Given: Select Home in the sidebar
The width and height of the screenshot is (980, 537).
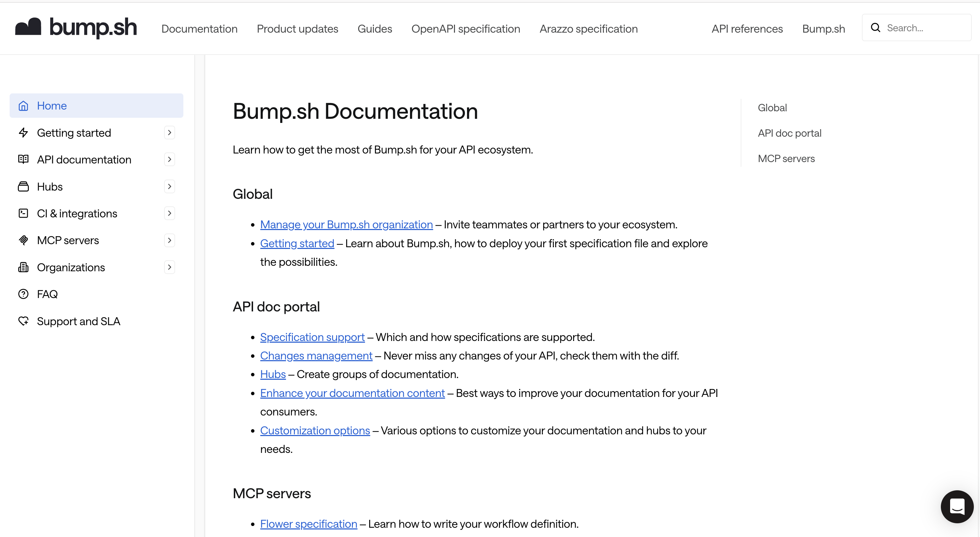Looking at the screenshot, I should 96,106.
